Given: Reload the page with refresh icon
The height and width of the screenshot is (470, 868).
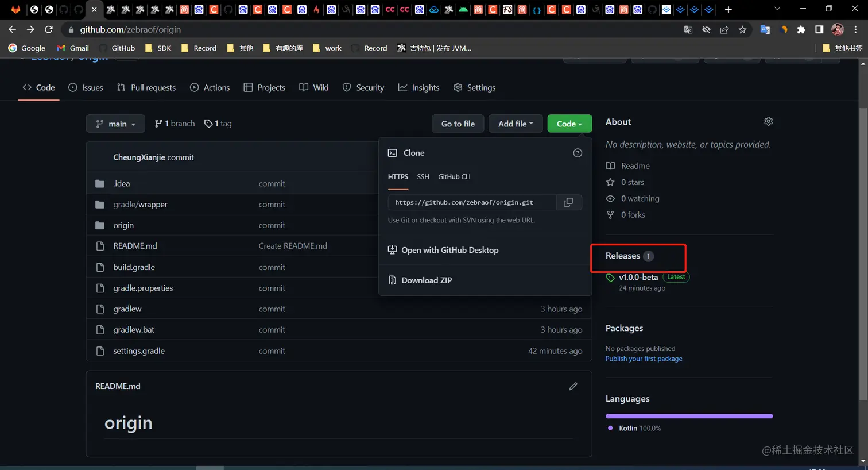Looking at the screenshot, I should [49, 29].
